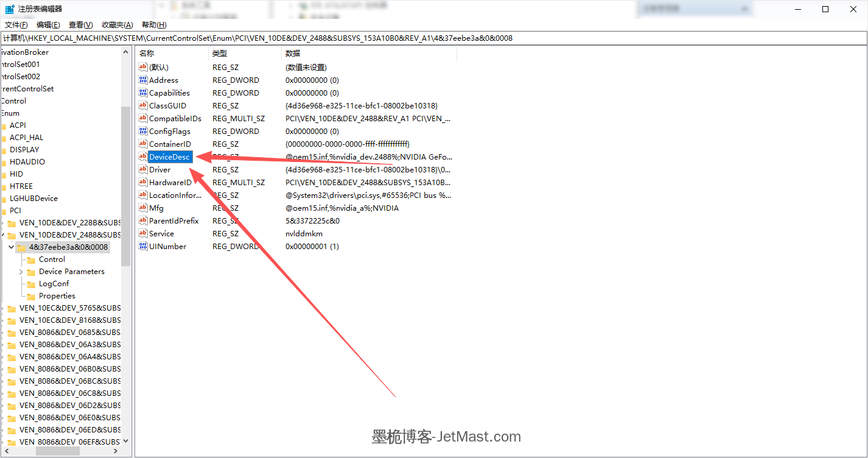Click the CompatibleIDs value icon
868x458 pixels.
(x=143, y=118)
